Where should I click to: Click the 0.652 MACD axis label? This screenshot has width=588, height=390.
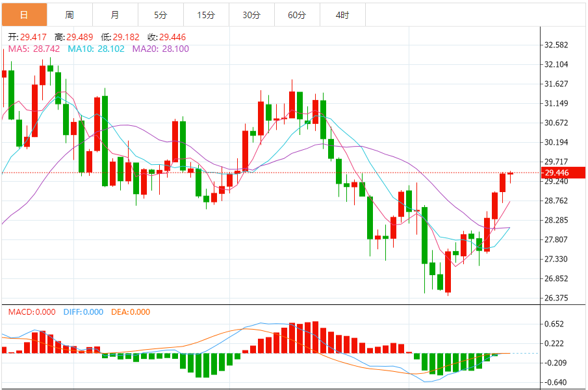tap(554, 324)
